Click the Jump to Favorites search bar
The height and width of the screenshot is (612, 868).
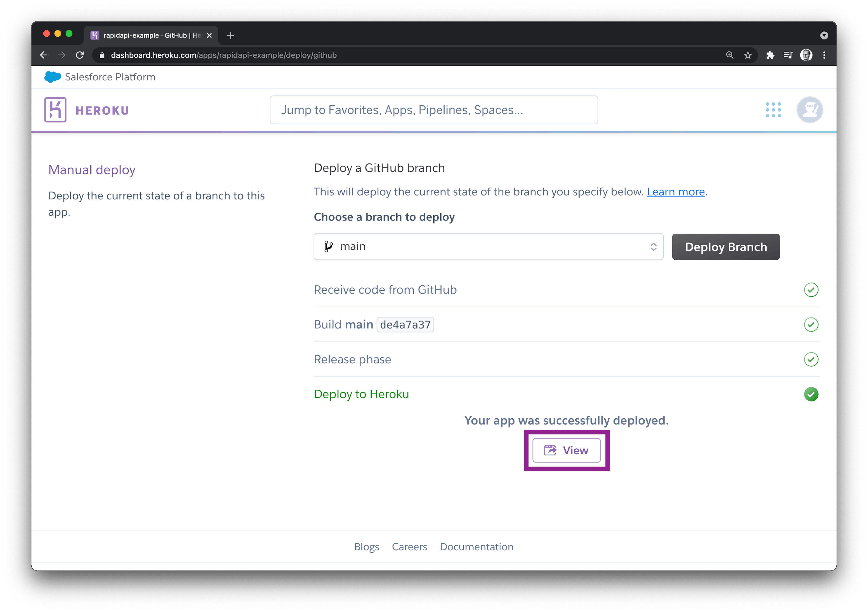click(x=434, y=109)
